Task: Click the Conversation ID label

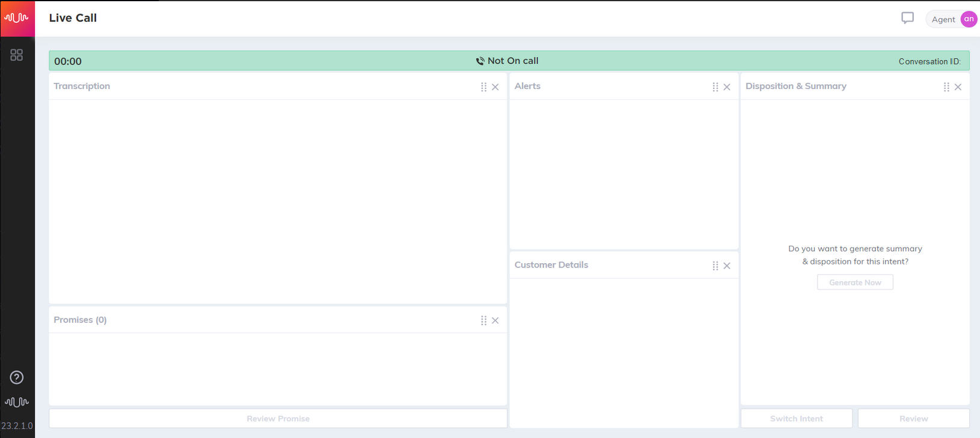Action: pyautogui.click(x=929, y=61)
